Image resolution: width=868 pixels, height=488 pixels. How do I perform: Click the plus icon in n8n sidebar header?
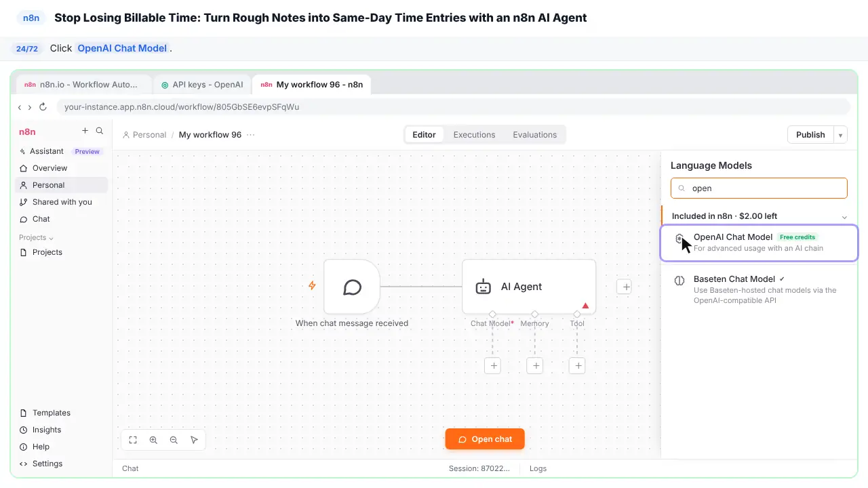coord(85,131)
